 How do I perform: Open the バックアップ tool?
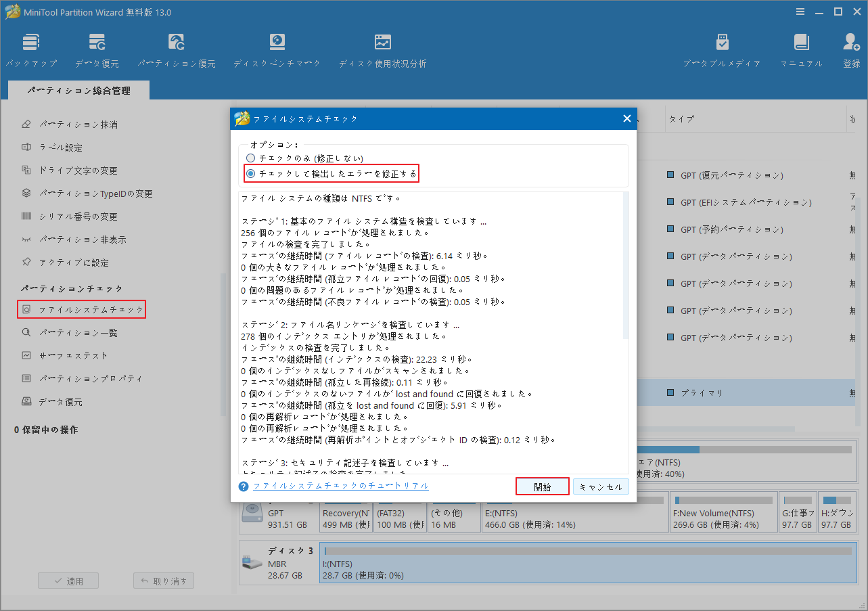pos(31,49)
